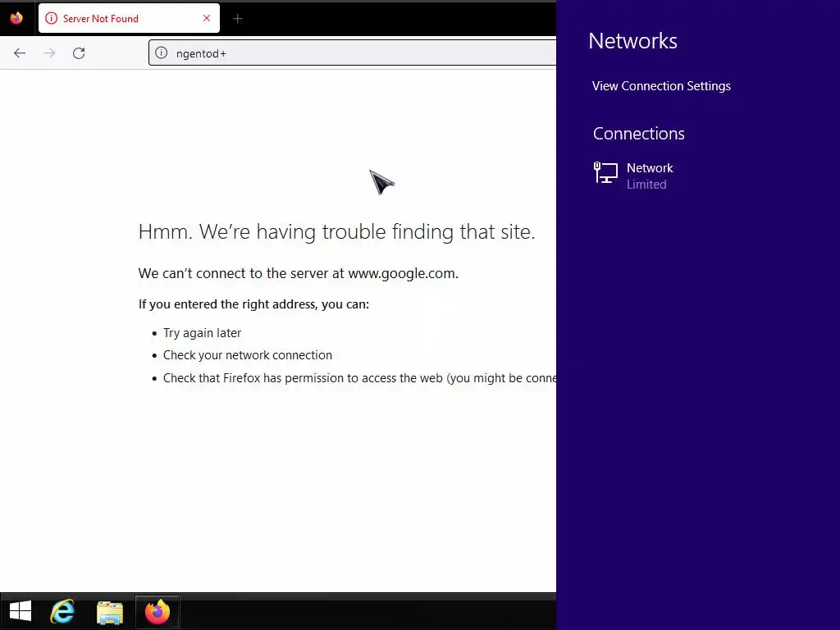The image size is (840, 630).
Task: Open View Connection Settings
Action: (x=661, y=86)
